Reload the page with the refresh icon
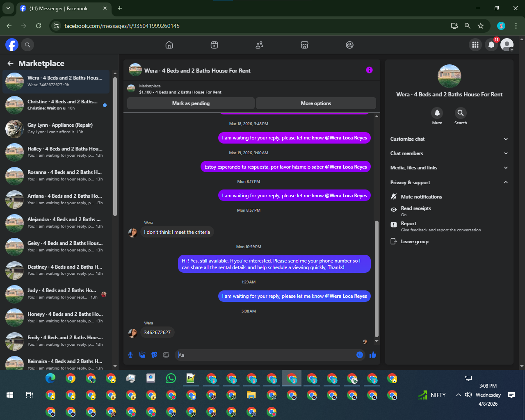 point(39,26)
